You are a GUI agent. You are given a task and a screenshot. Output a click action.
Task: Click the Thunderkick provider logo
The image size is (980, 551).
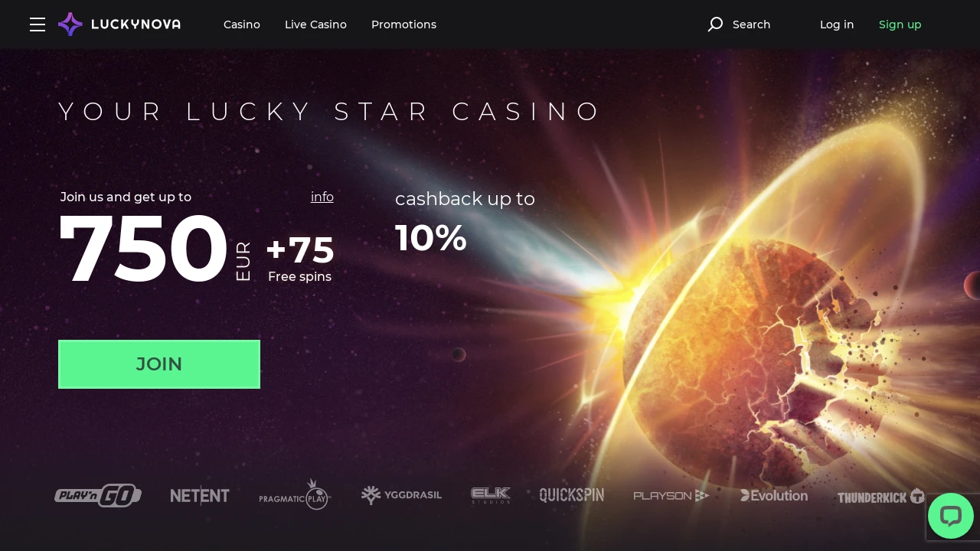(x=881, y=497)
